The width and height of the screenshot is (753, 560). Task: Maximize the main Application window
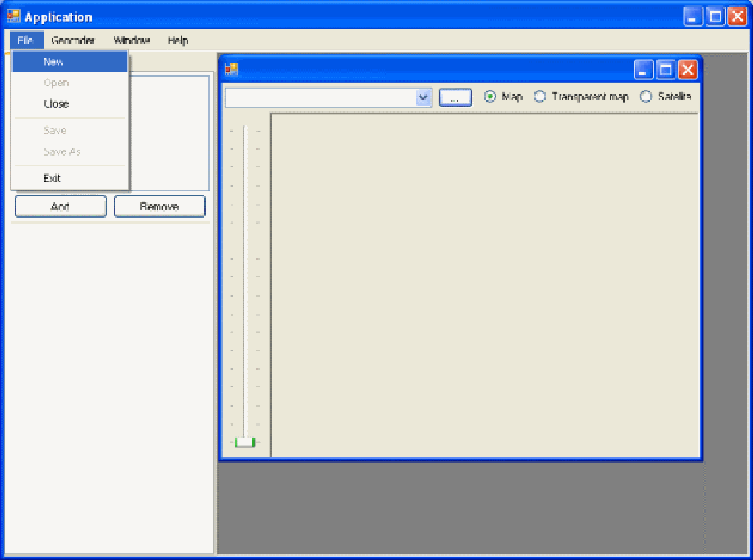click(715, 17)
